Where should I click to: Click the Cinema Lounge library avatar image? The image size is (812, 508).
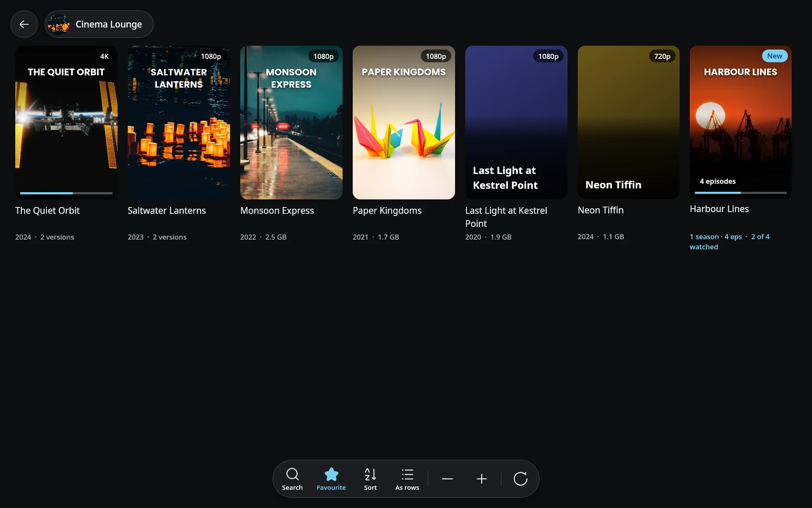pos(59,24)
